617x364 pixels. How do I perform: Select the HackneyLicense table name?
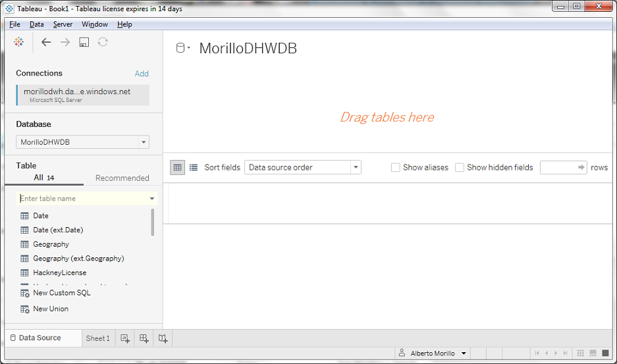coord(60,273)
